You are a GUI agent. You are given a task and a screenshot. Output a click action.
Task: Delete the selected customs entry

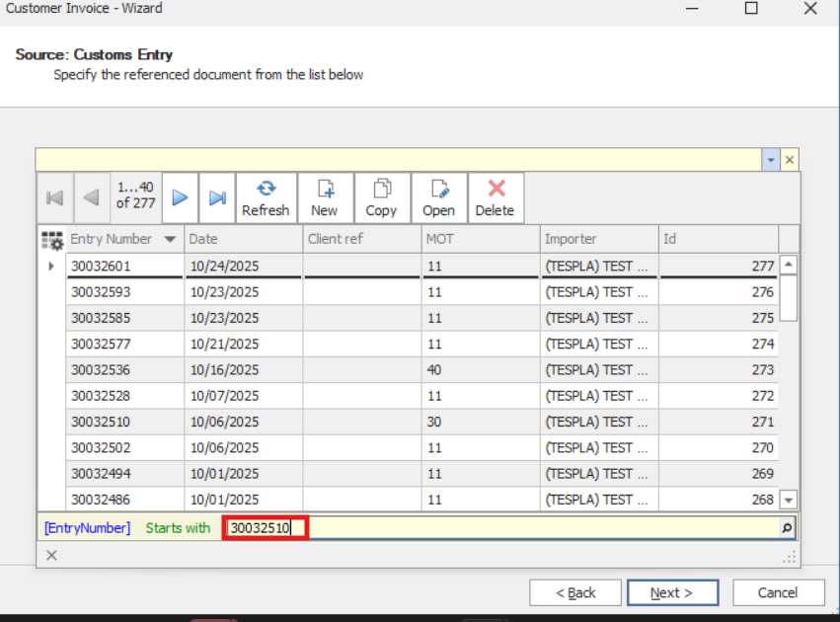point(495,197)
